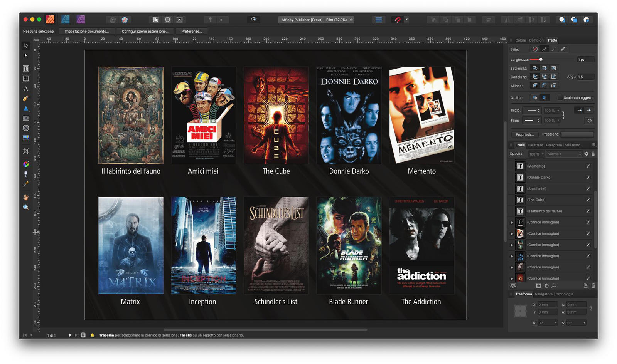Open the Normale blend mode dropdown
This screenshot has height=364, width=617.
click(564, 154)
